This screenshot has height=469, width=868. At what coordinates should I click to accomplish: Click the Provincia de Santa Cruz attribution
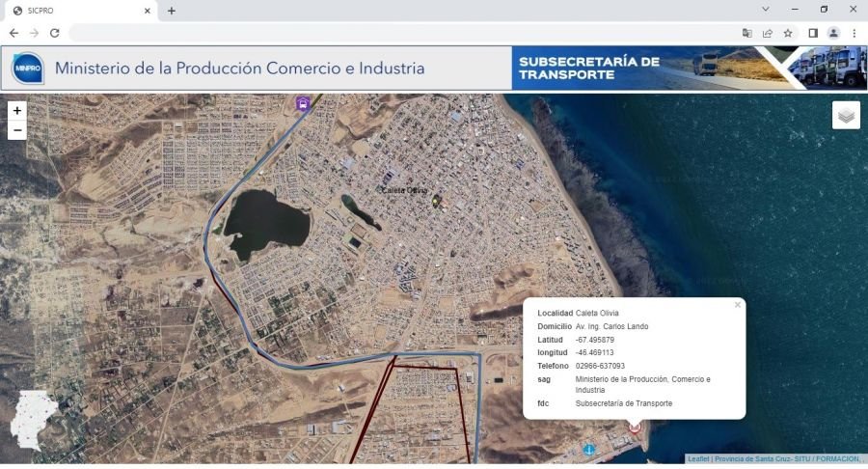tap(788, 459)
